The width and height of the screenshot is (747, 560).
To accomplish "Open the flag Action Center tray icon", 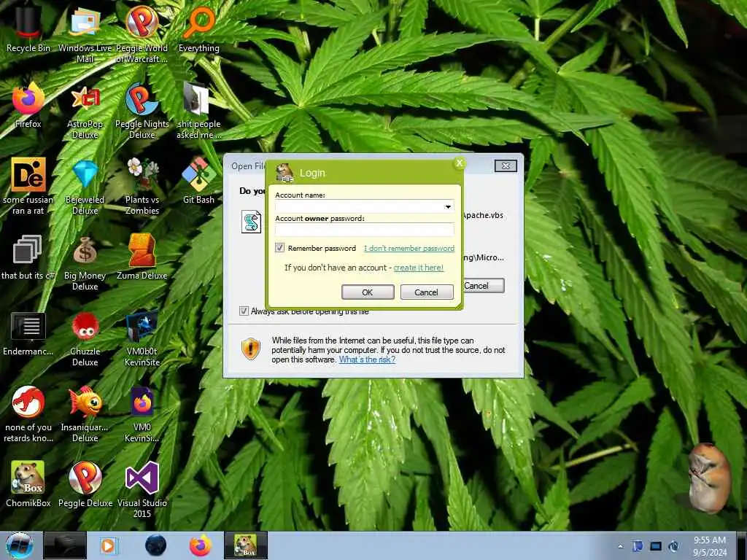I will [x=638, y=546].
